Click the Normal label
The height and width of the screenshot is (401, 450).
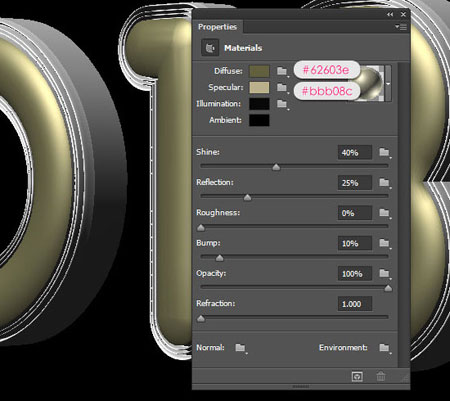tap(210, 348)
